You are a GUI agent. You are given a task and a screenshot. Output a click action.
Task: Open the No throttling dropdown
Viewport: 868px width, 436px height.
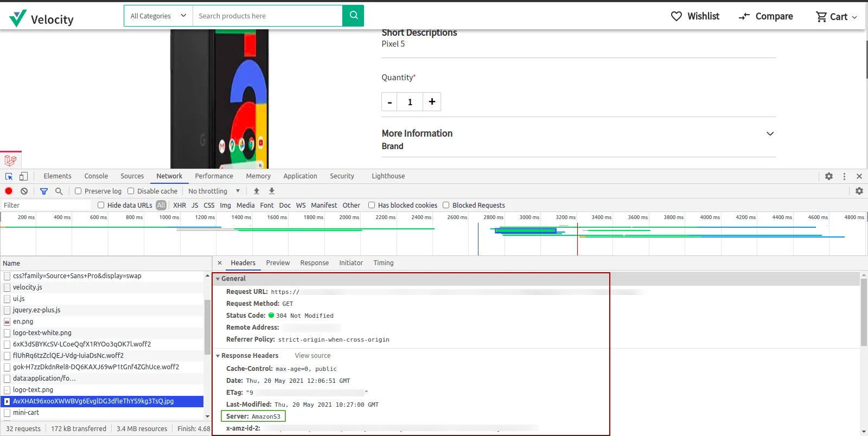click(214, 191)
